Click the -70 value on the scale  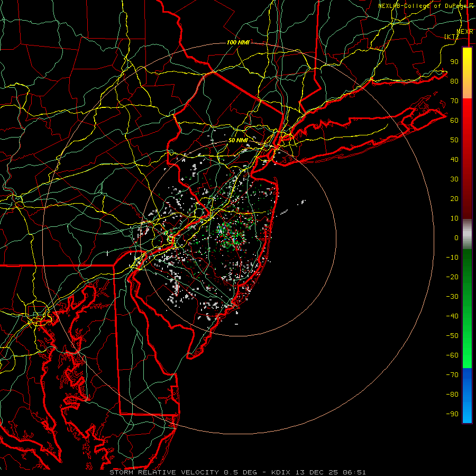452,375
